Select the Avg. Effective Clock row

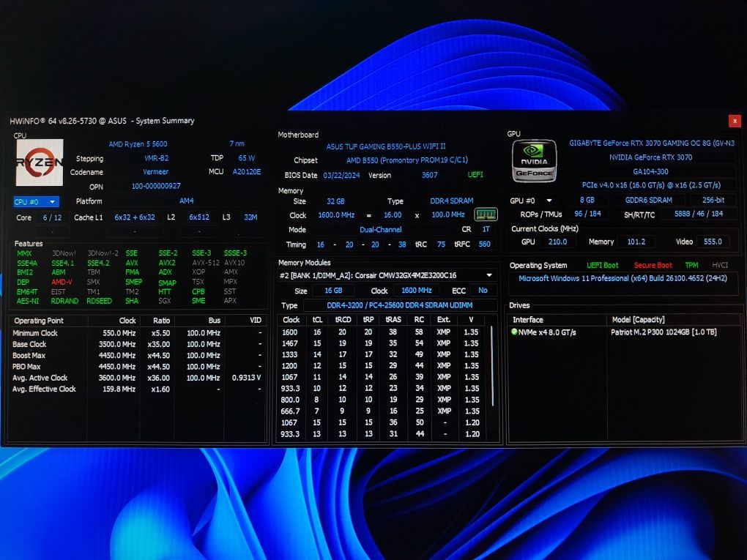(x=137, y=389)
